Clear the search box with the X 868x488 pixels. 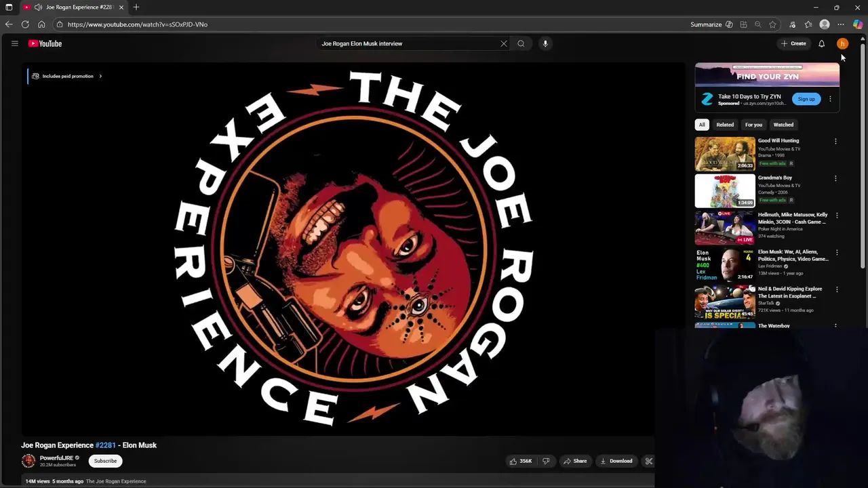click(x=504, y=43)
